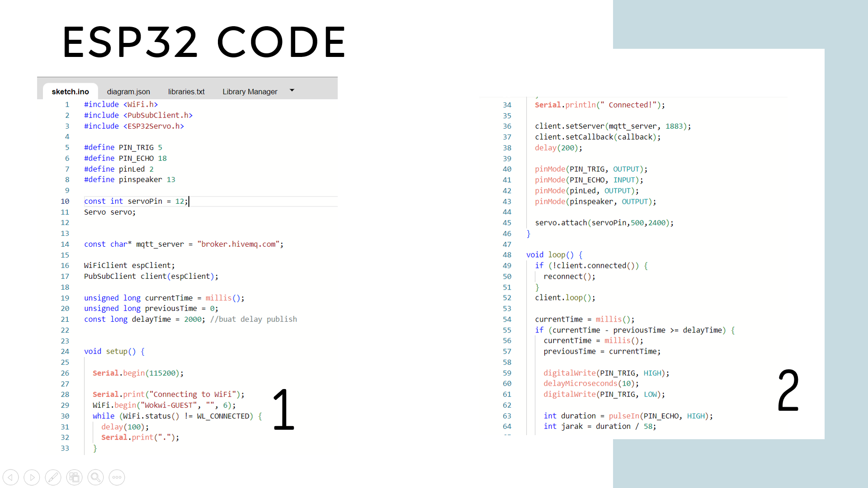This screenshot has height=488, width=868.
Task: Click the edit pencil icon
Action: point(54,477)
